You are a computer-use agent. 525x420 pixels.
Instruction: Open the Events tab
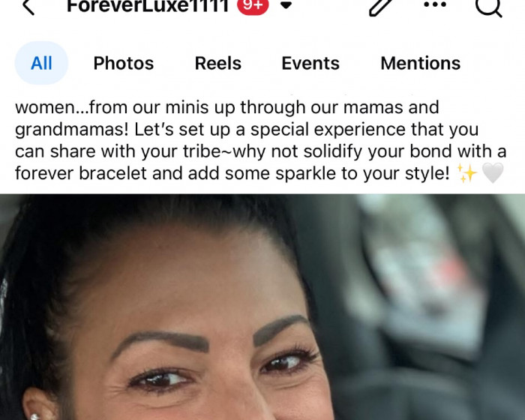click(310, 63)
